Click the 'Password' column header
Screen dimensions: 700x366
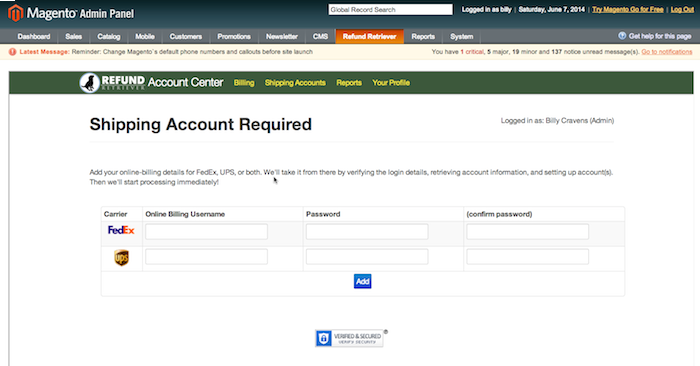pyautogui.click(x=323, y=214)
